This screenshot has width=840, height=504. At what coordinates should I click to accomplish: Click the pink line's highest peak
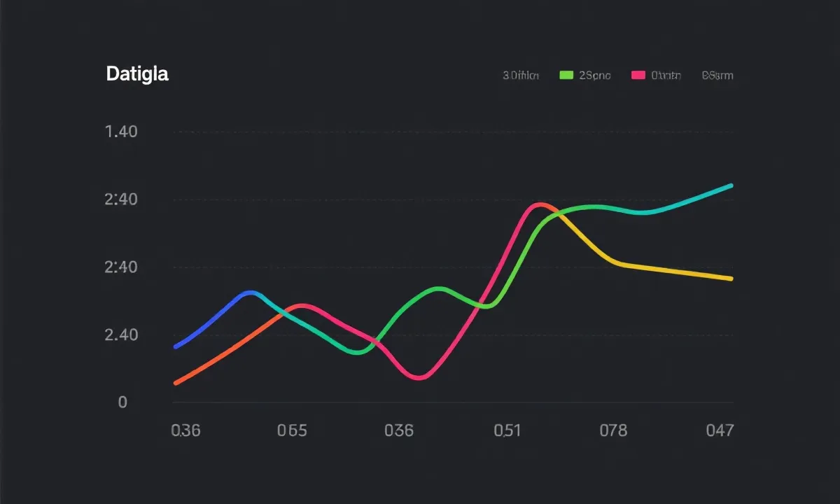540,204
